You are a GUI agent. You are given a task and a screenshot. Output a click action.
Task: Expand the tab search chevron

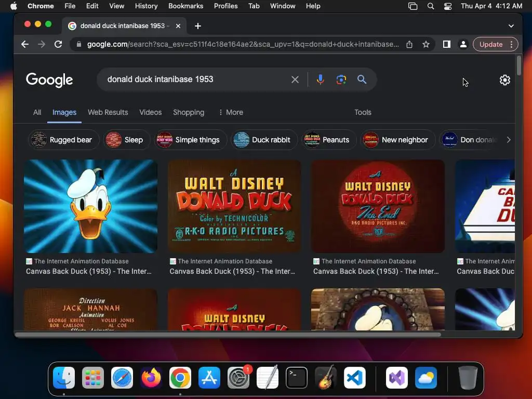pos(511,26)
